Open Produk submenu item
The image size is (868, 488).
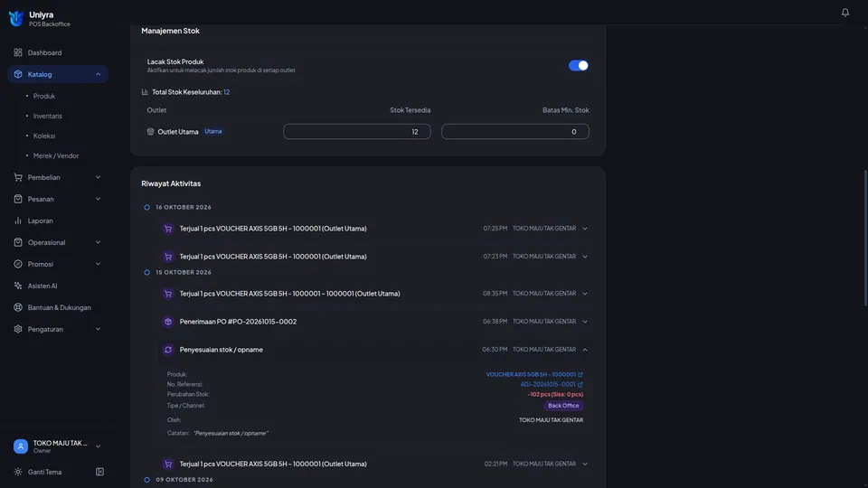click(43, 96)
